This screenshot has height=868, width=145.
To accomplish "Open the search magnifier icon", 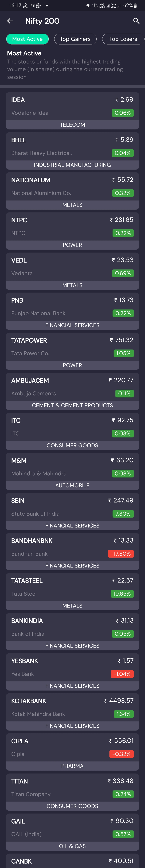I will pyautogui.click(x=136, y=21).
